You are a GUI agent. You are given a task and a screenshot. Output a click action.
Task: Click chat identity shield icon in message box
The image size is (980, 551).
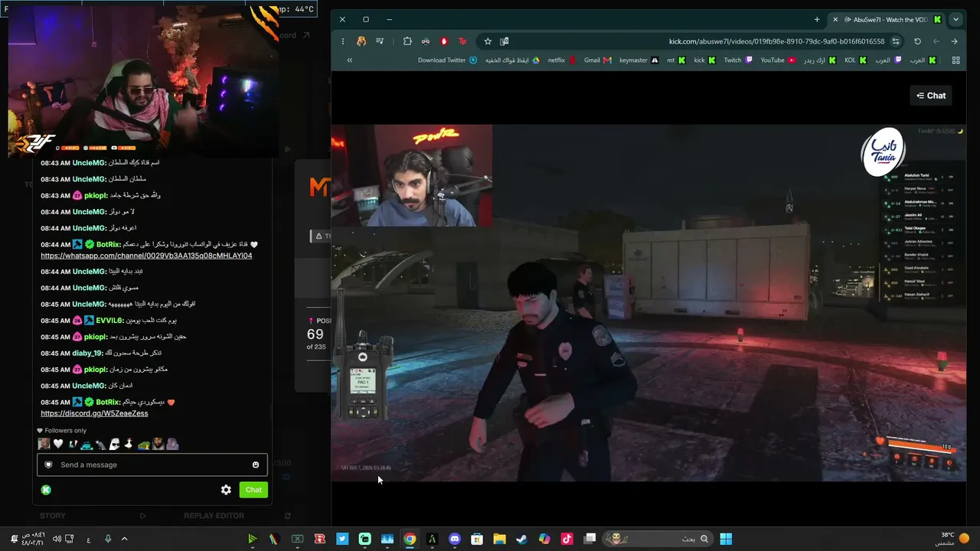pos(48,465)
